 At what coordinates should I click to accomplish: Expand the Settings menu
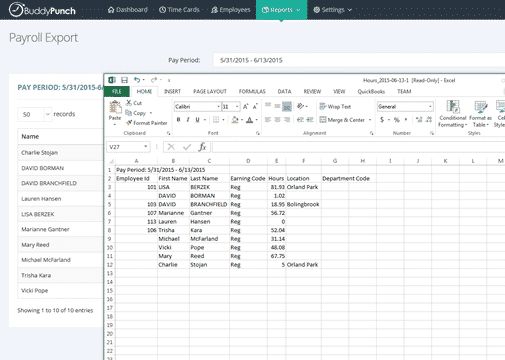click(333, 10)
